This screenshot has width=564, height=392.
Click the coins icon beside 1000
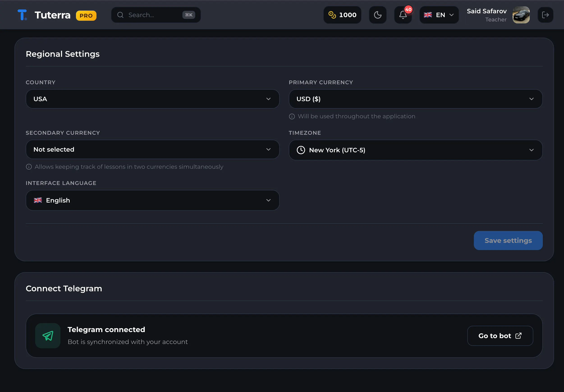pos(332,15)
